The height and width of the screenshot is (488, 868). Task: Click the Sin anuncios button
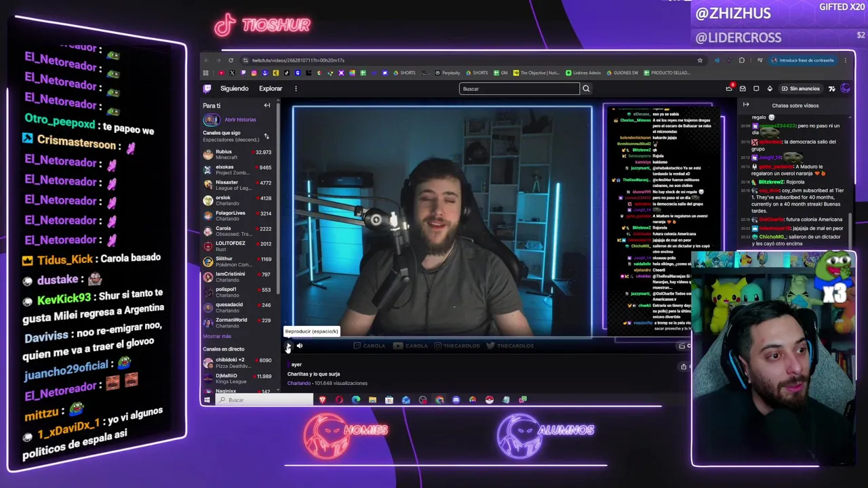[x=800, y=88]
